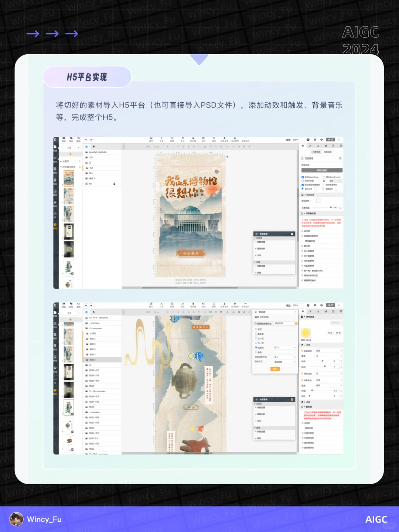Click 更换 button beside sun asset

click(x=338, y=333)
